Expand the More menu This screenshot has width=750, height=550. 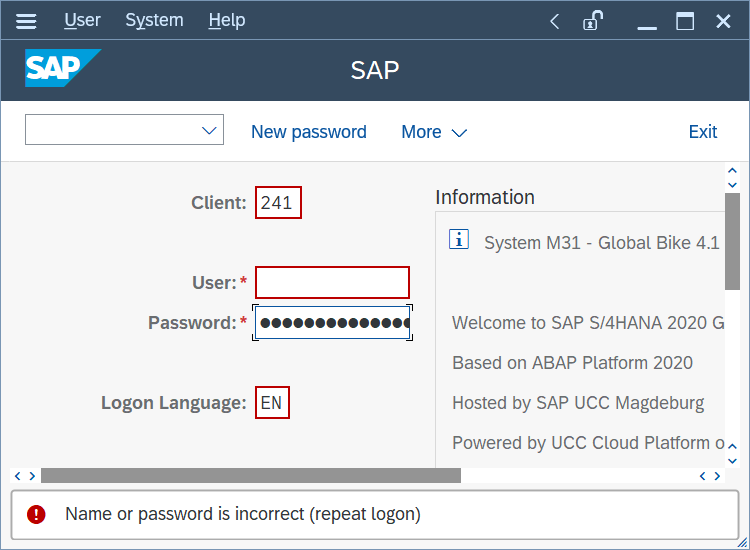(434, 132)
